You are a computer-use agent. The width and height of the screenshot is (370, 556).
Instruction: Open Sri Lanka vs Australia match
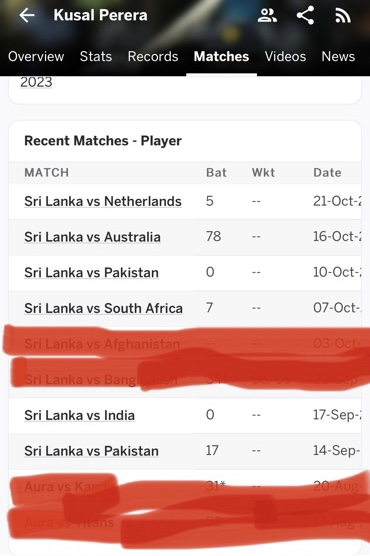(x=92, y=237)
